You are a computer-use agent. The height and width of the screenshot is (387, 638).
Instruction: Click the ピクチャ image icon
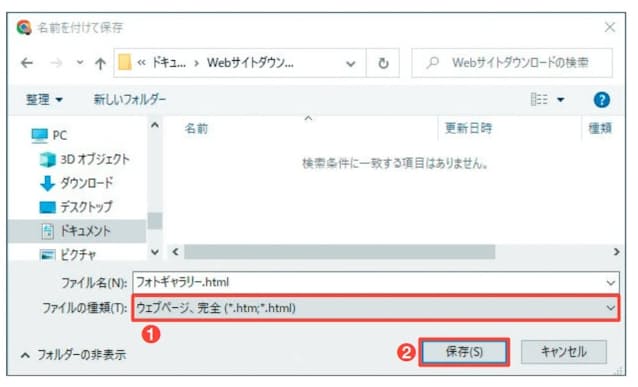click(48, 255)
